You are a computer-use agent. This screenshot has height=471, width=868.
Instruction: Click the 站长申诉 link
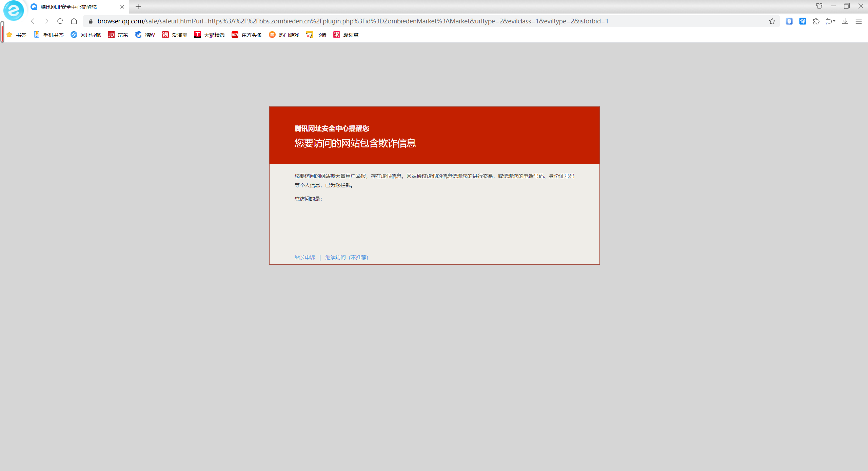pos(304,258)
